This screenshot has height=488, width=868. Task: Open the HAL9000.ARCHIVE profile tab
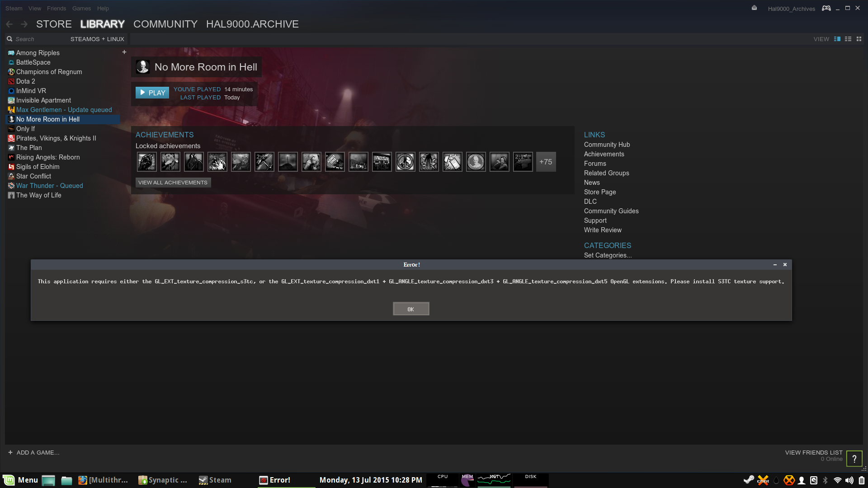252,24
